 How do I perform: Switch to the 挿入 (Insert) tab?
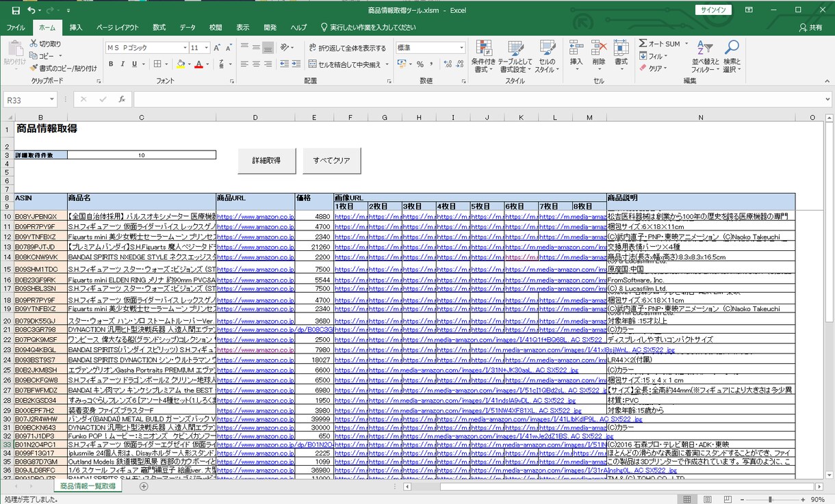pyautogui.click(x=76, y=27)
